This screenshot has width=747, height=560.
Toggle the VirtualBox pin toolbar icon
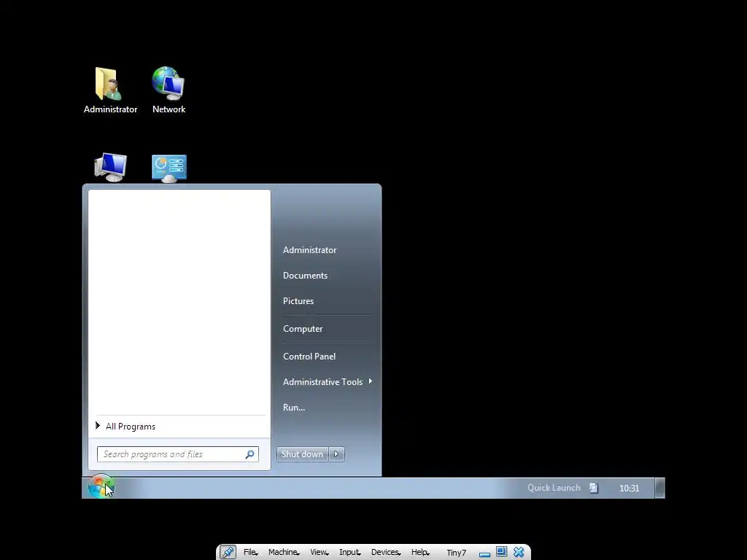228,552
